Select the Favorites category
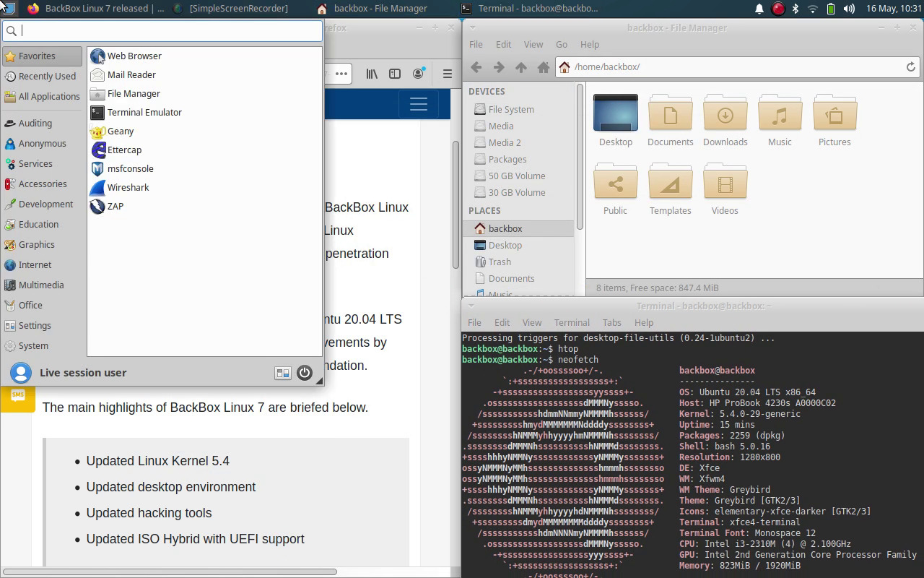The height and width of the screenshot is (578, 924). pyautogui.click(x=43, y=56)
